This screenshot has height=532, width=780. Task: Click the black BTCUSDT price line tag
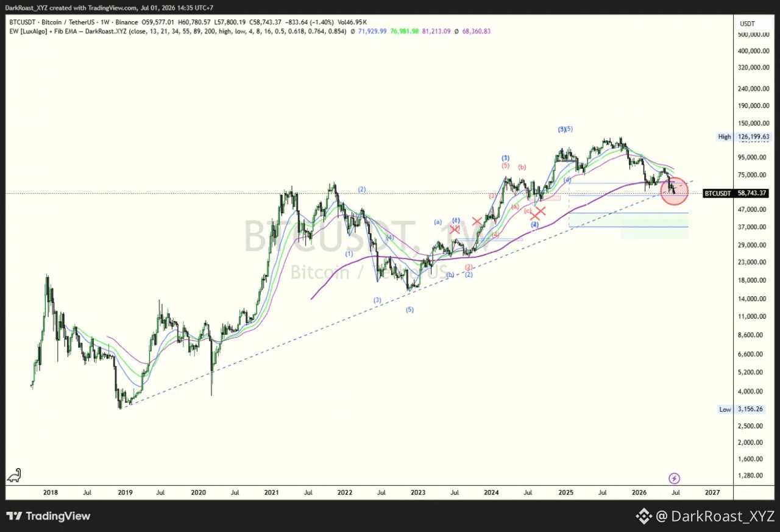(x=718, y=193)
